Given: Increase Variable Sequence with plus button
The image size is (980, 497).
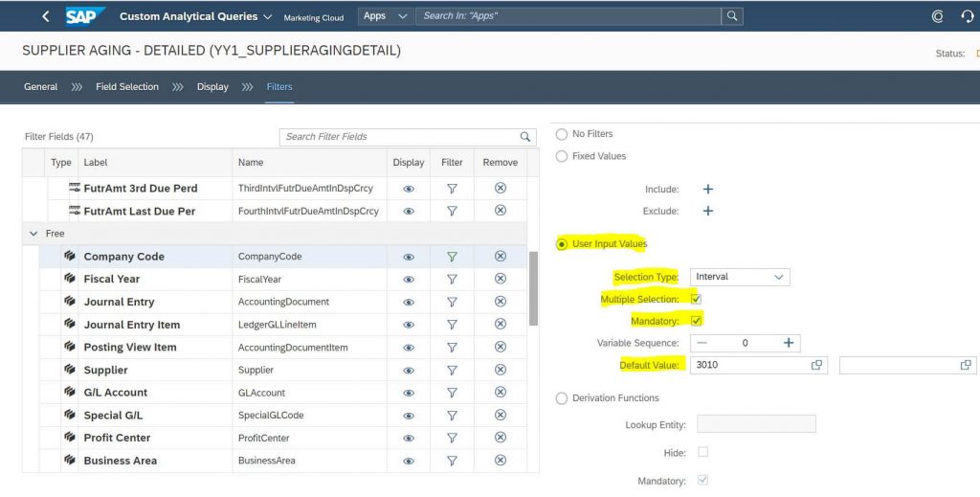Looking at the screenshot, I should click(789, 343).
